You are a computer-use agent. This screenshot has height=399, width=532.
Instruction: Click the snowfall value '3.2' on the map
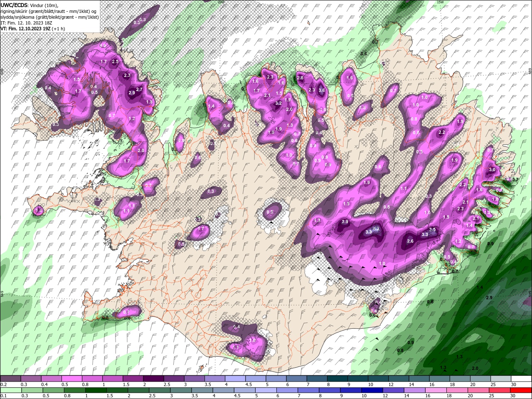pyautogui.click(x=278, y=103)
